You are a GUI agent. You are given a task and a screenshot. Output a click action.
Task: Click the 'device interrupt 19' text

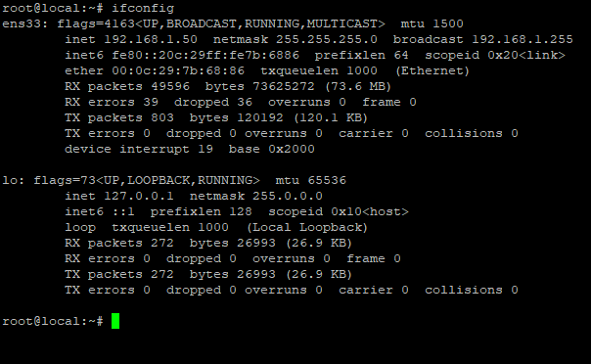[139, 149]
